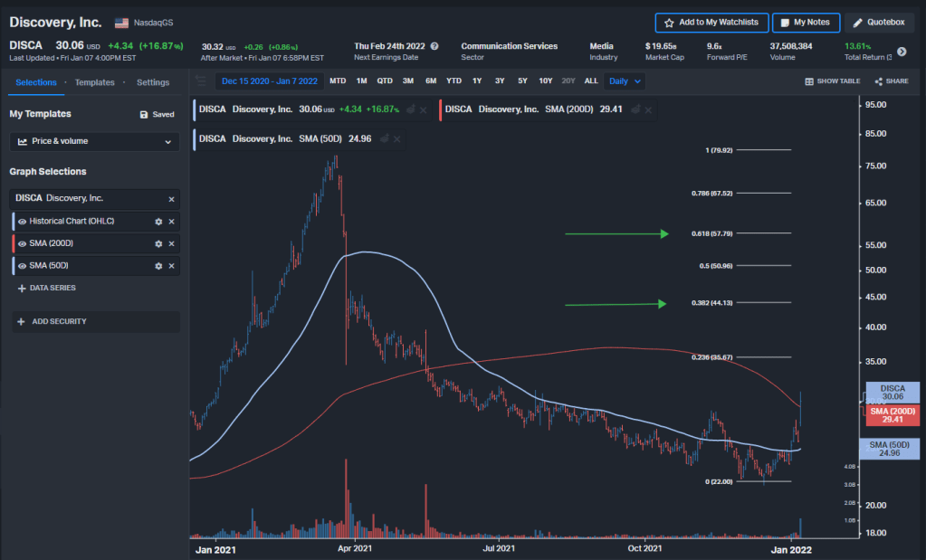Open the date range picker Dec 15 2020 - Jan 7 2022
This screenshot has width=926, height=560.
click(269, 81)
